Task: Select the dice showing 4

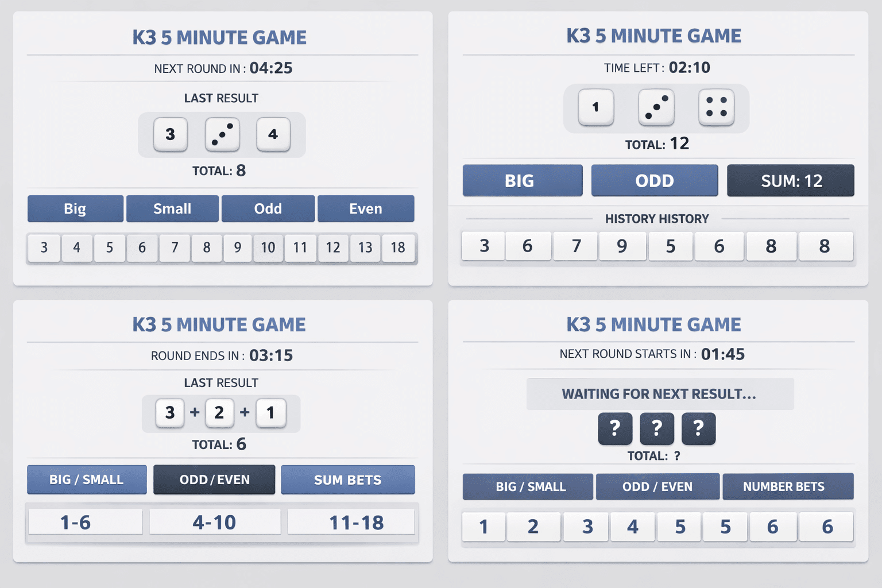Action: pos(273,134)
